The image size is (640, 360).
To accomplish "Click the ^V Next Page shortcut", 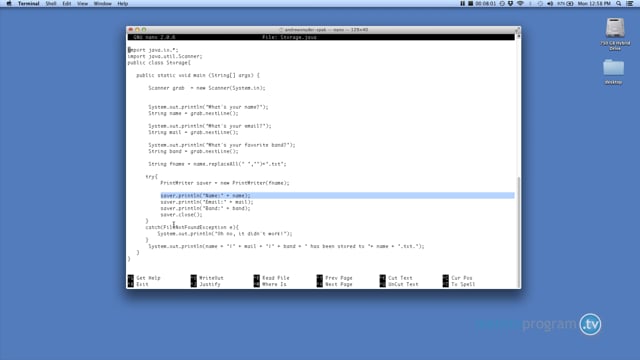I will click(335, 284).
